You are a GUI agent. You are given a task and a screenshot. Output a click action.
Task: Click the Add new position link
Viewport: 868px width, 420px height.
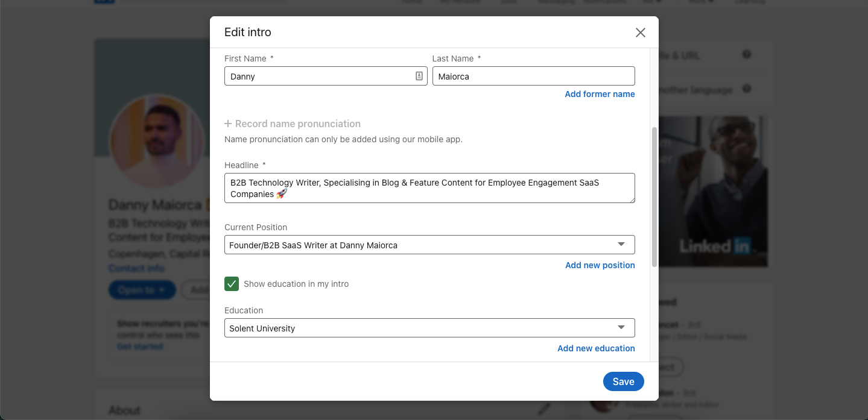(600, 265)
